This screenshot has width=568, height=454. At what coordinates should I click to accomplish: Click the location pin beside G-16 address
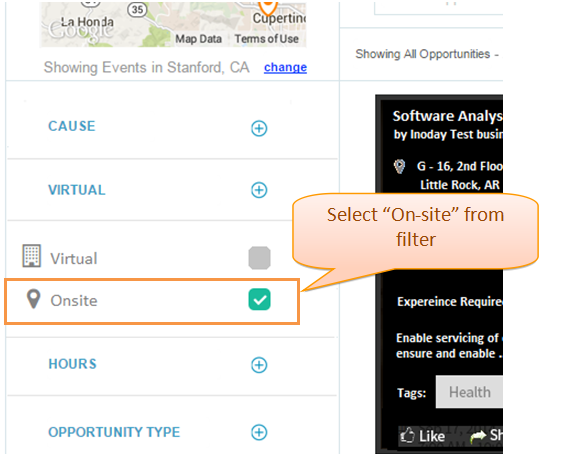(399, 166)
